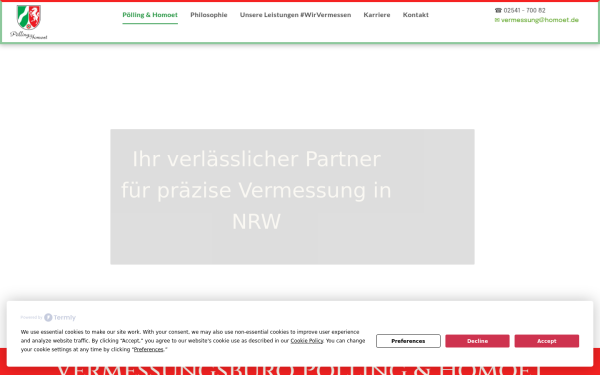Image resolution: width=600 pixels, height=375 pixels.
Task: Open cookie Preferences button
Action: 408,341
